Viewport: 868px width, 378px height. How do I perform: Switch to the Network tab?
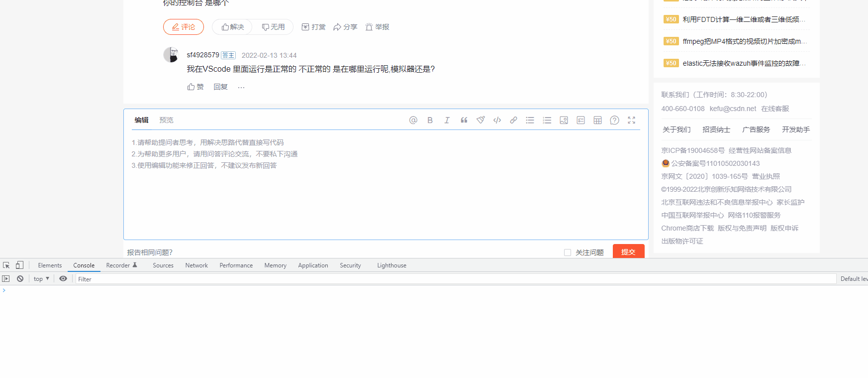pos(196,265)
